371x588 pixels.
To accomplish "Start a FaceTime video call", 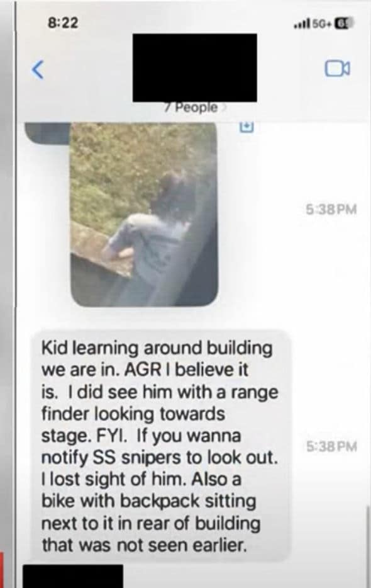I will click(337, 68).
